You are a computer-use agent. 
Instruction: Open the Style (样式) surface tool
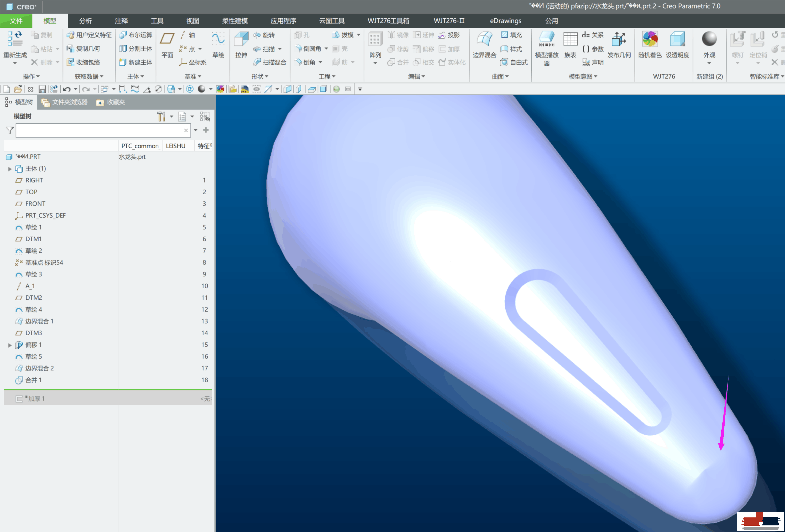511,49
